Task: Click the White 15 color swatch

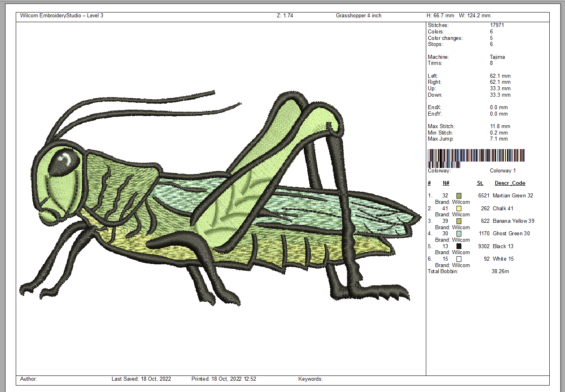Action: click(459, 259)
